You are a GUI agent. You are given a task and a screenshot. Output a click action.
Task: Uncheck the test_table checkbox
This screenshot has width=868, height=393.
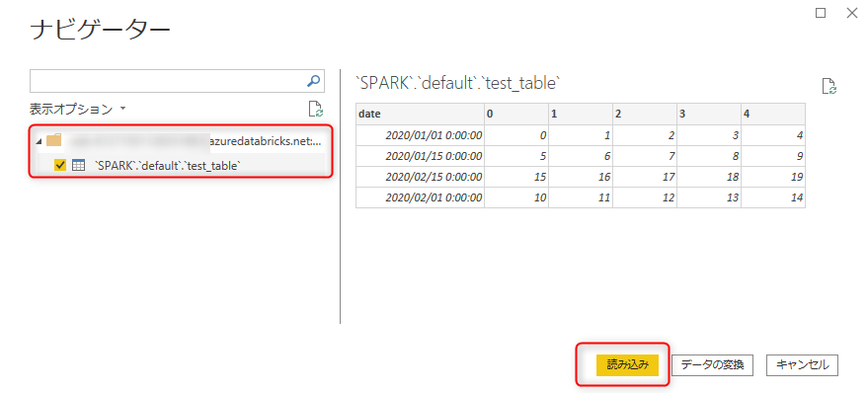click(x=60, y=165)
